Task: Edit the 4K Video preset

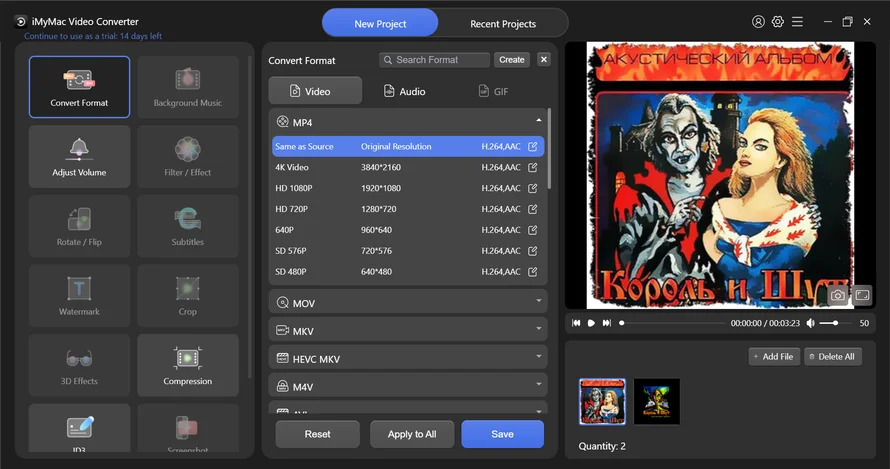Action: tap(532, 168)
